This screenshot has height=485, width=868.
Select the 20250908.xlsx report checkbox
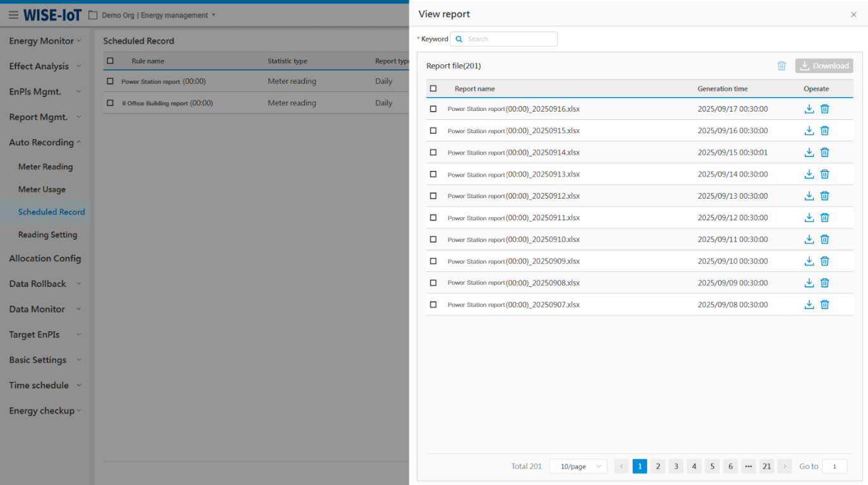click(x=433, y=283)
